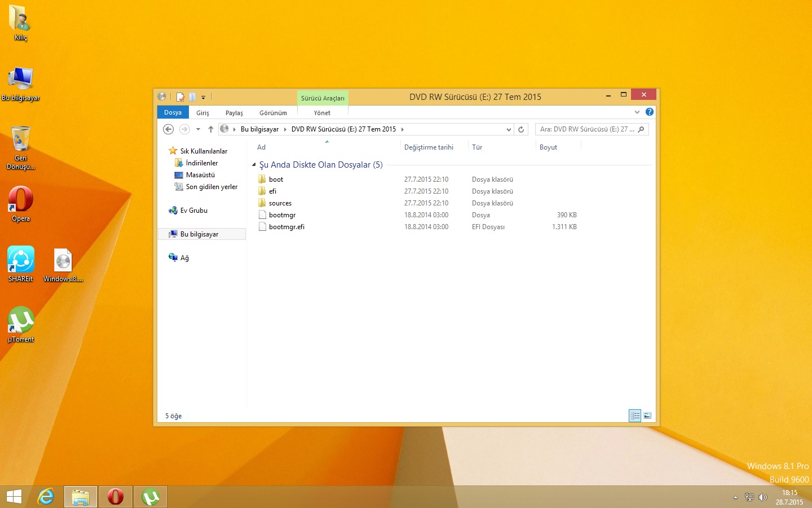This screenshot has height=508, width=812.
Task: Expand the ribbon with the chevron
Action: [x=637, y=112]
